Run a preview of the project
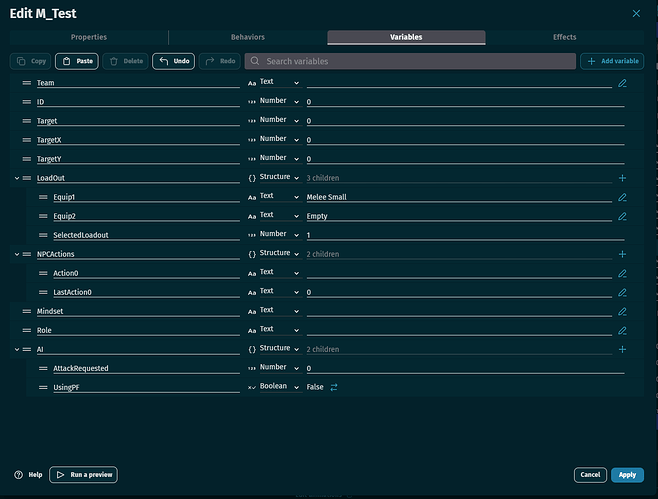Screen dimensions: 658x499 click(x=84, y=475)
